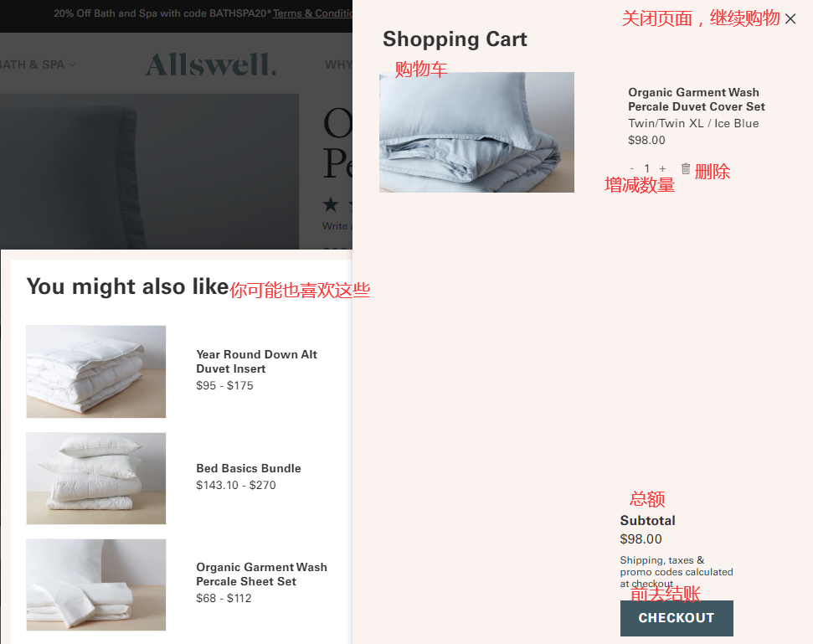Select Organic Garment Wash Percale Sheet Set title
Image resolution: width=813 pixels, height=644 pixels.
click(261, 574)
